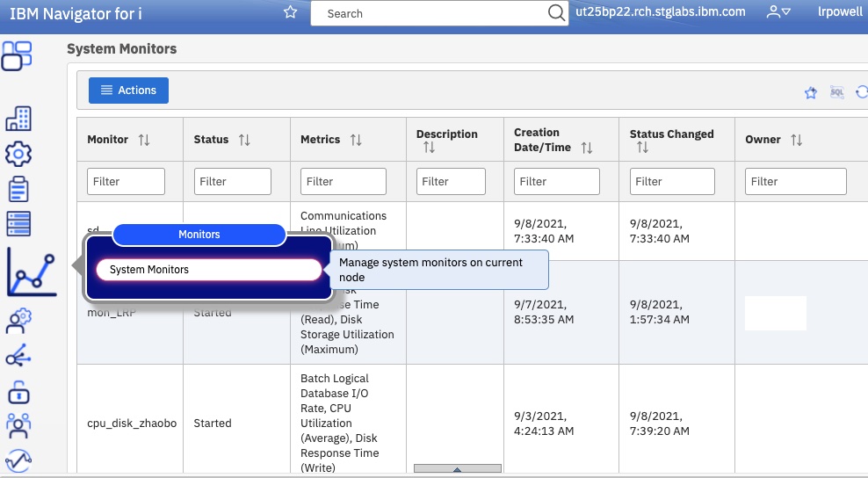Click creation date 9/3/2021, 4:24:13 AM
Viewport: 868px width, 478px height.
pos(544,424)
